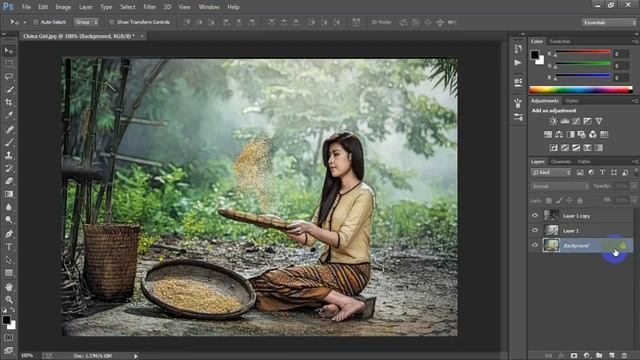This screenshot has width=640, height=360.
Task: Toggle lock transparent pixels
Action: [x=549, y=200]
